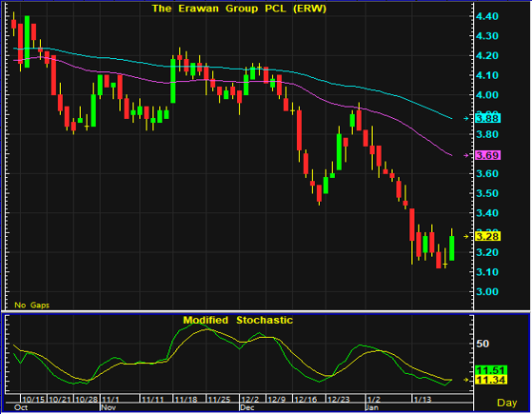
Task: Click the yellow 11.34 stochastic value tag
Action: click(x=491, y=380)
